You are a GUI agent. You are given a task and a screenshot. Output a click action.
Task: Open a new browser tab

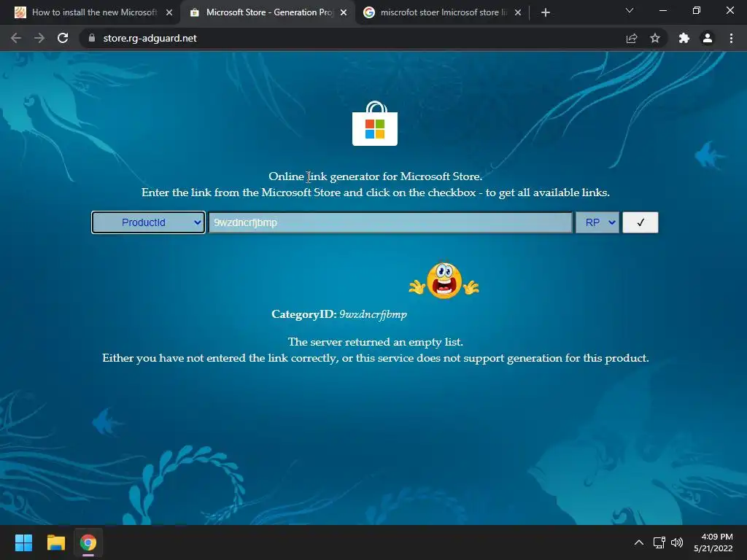[x=546, y=12]
